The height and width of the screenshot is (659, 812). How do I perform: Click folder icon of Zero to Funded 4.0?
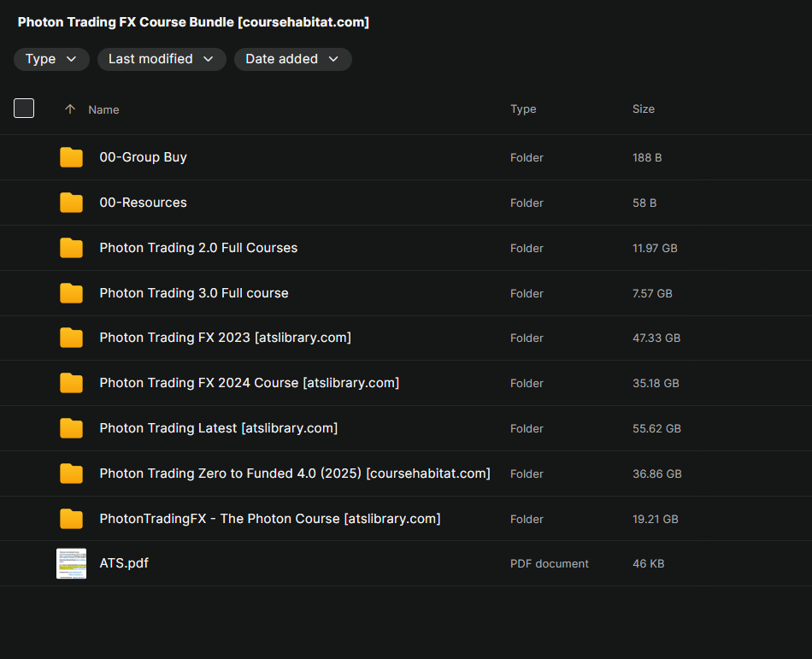72,474
